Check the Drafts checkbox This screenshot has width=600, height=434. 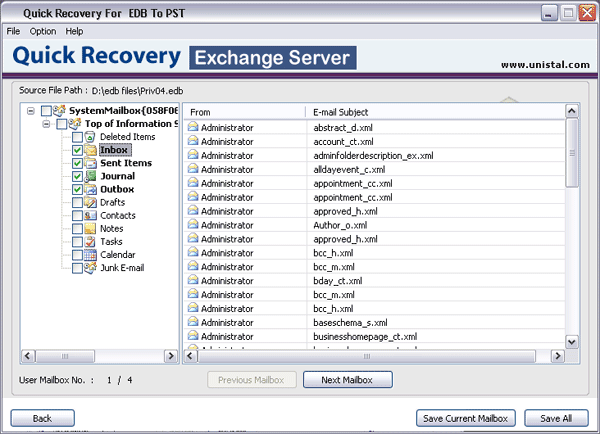(x=77, y=202)
